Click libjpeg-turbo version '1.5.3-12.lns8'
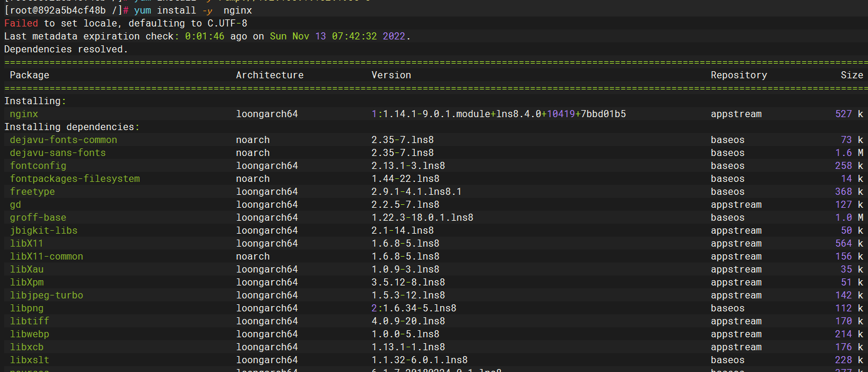The image size is (868, 372). tap(408, 295)
